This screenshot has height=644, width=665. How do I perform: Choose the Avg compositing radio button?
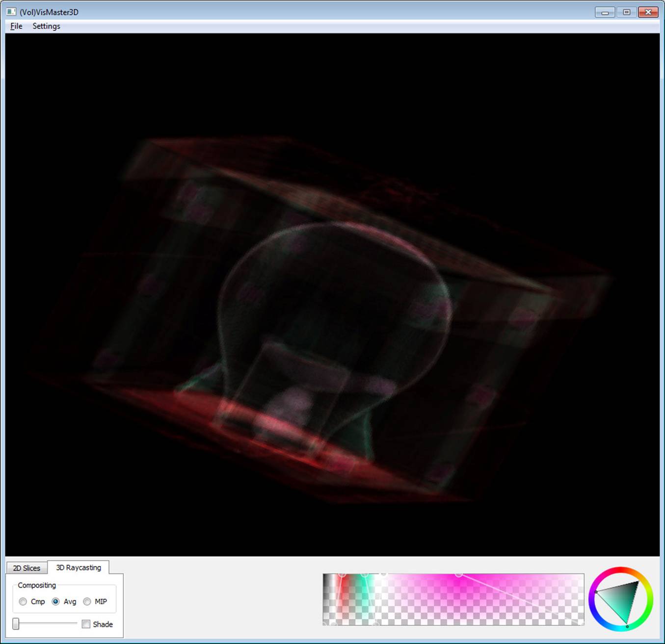click(x=56, y=601)
